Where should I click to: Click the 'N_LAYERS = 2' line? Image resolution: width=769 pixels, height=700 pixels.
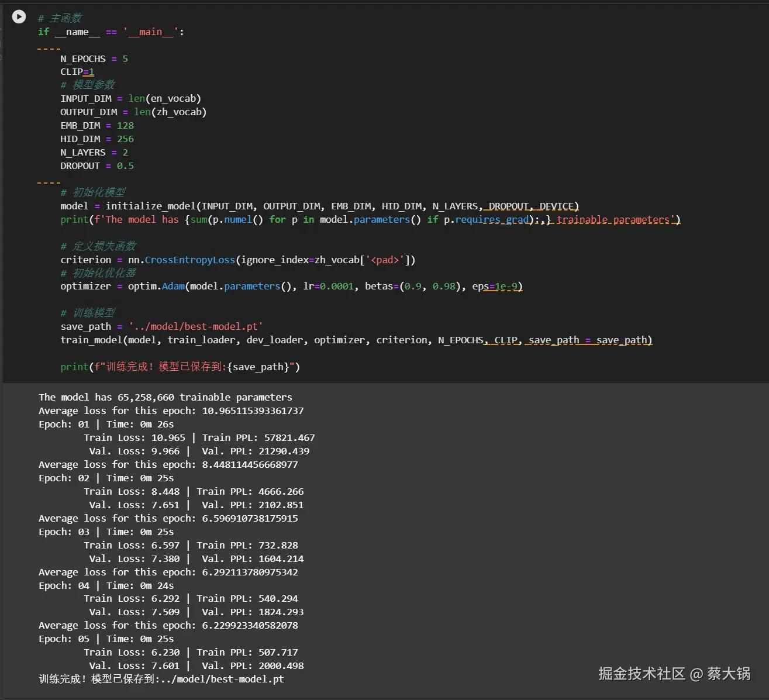click(x=94, y=153)
